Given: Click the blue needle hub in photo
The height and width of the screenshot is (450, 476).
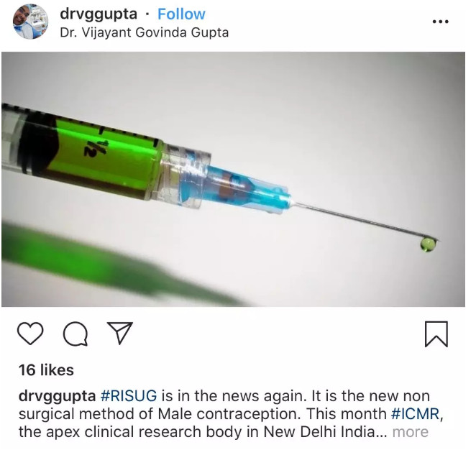Looking at the screenshot, I should 243,188.
